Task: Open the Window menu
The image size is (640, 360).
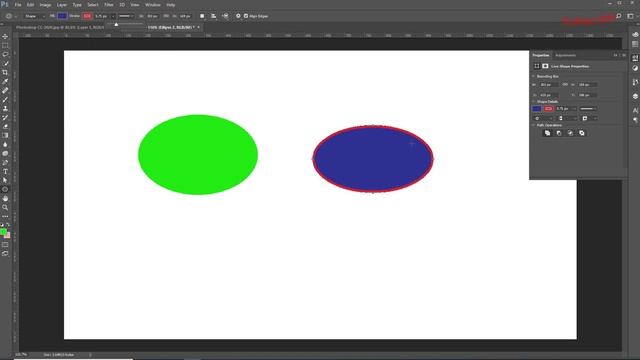Action: pyautogui.click(x=153, y=5)
